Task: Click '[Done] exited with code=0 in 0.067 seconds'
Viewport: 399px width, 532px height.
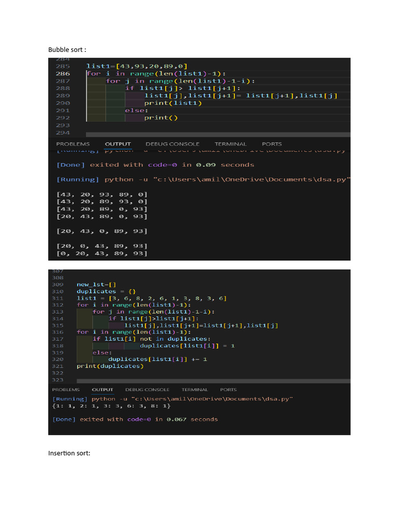Action: [135, 419]
